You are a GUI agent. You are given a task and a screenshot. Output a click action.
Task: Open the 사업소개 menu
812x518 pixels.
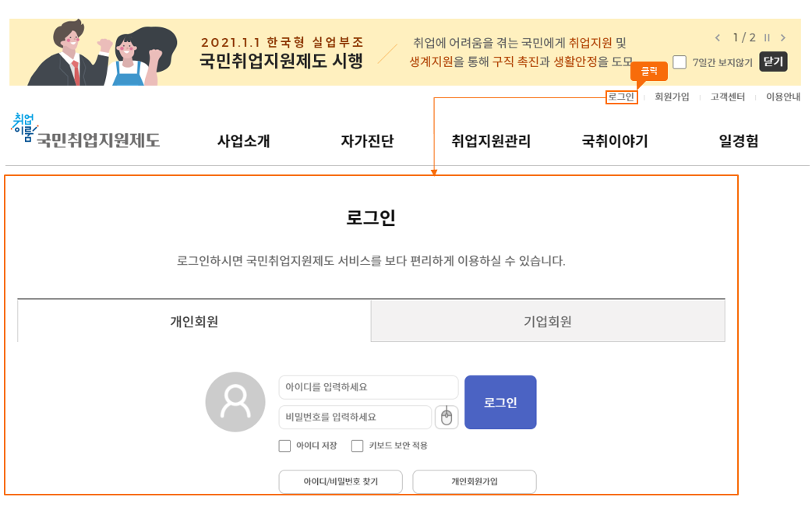pos(244,141)
